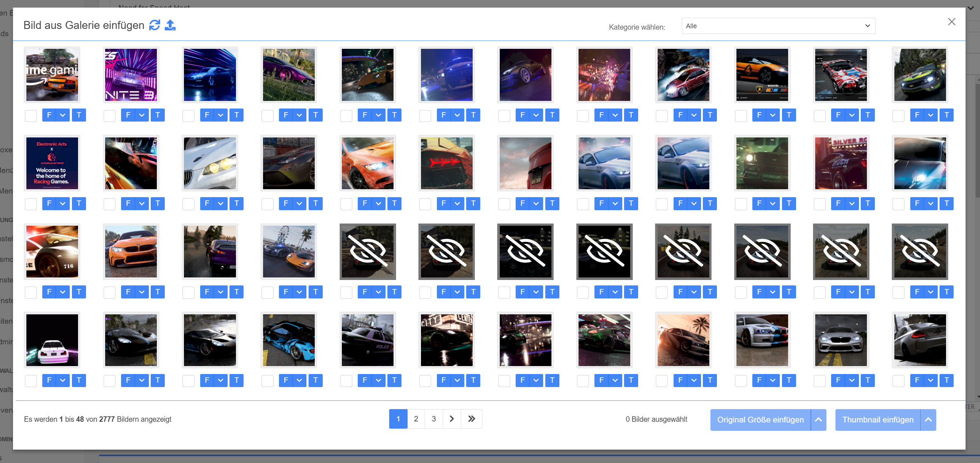Open the SILVER RO red car thumbnail

[841, 163]
